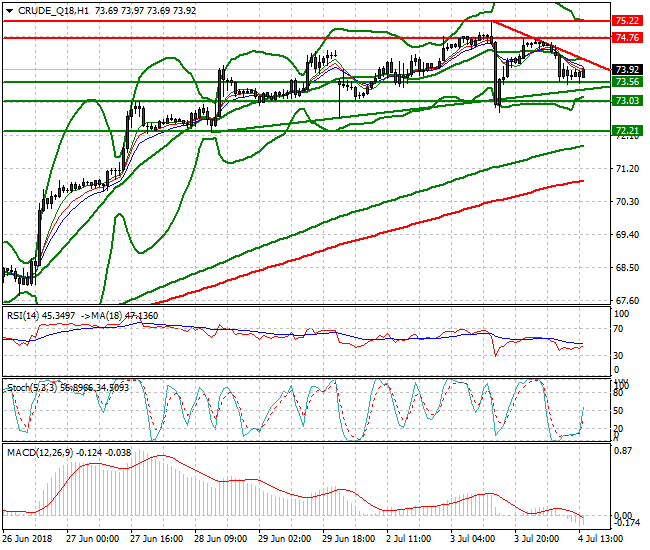Click the 3 Jul 20:00 time label
The image size is (650, 550).
[536, 539]
